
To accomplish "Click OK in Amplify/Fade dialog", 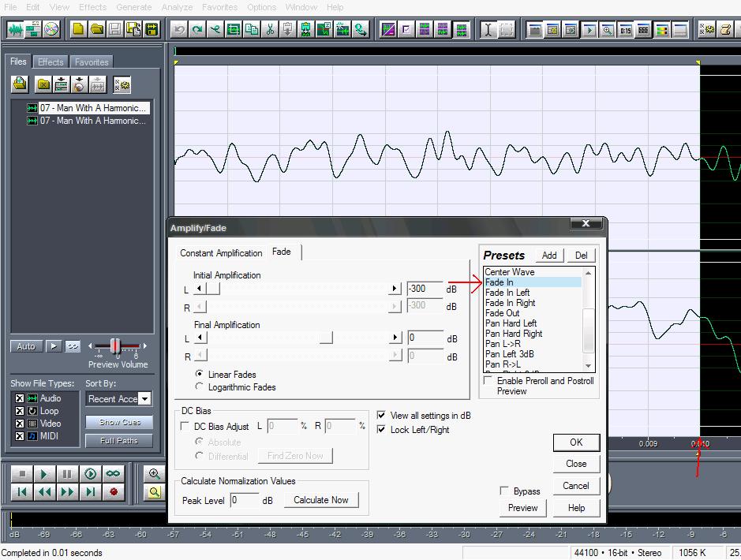I will click(576, 442).
